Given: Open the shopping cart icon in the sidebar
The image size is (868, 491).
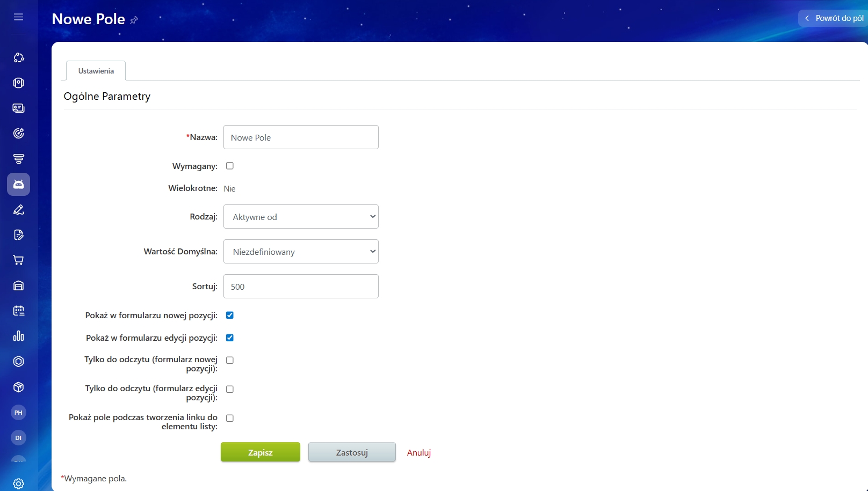Looking at the screenshot, I should tap(18, 260).
